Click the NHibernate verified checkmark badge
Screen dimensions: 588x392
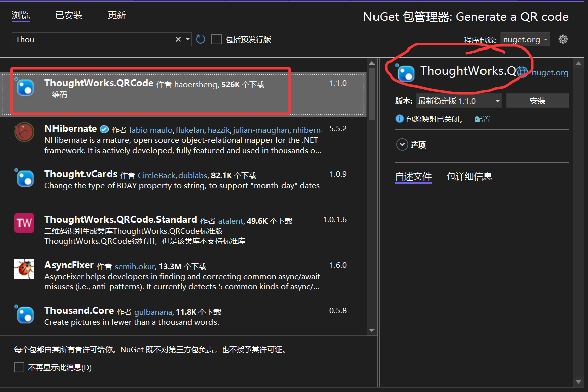coord(104,129)
